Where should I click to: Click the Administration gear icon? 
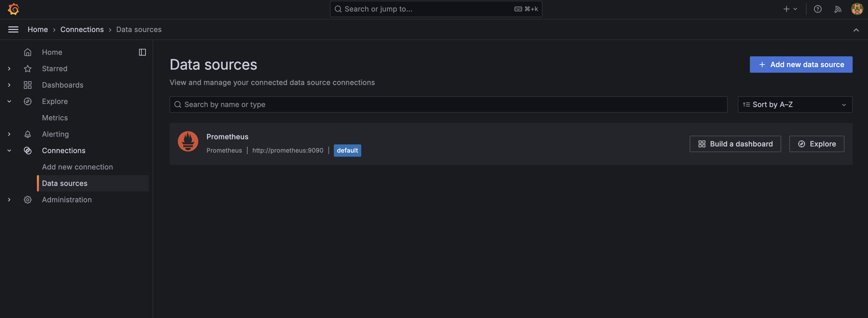pyautogui.click(x=28, y=200)
